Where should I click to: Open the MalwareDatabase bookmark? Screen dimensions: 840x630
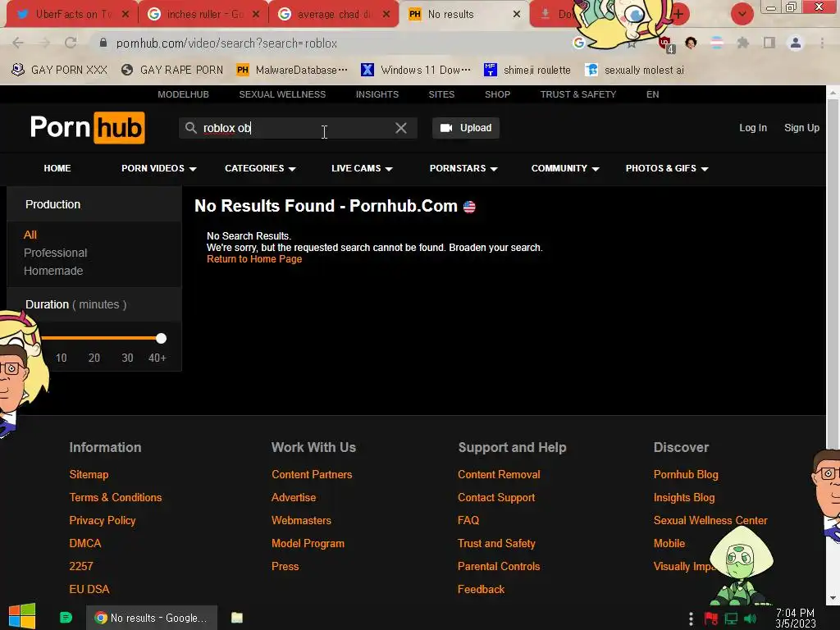292,71
